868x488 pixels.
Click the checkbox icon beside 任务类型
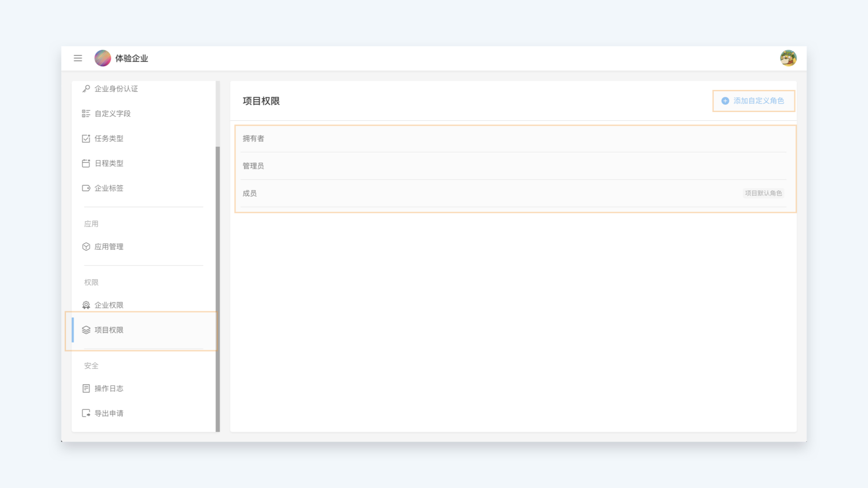86,138
